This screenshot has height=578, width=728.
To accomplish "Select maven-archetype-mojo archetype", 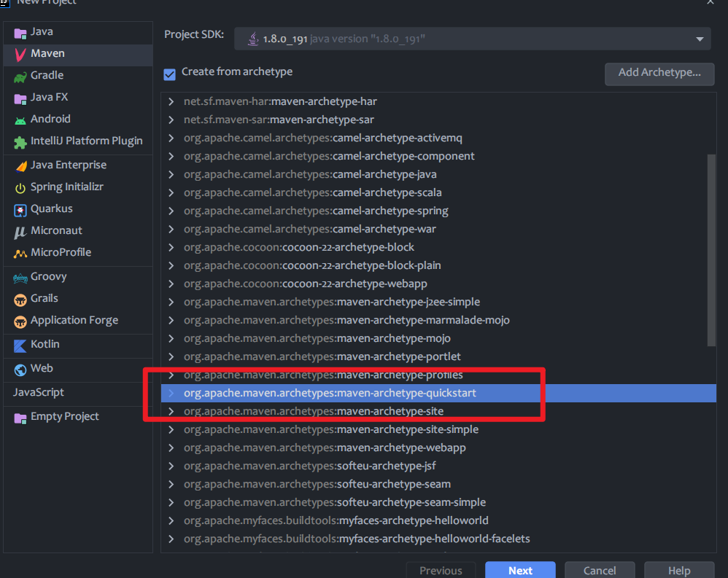I will point(438,338).
